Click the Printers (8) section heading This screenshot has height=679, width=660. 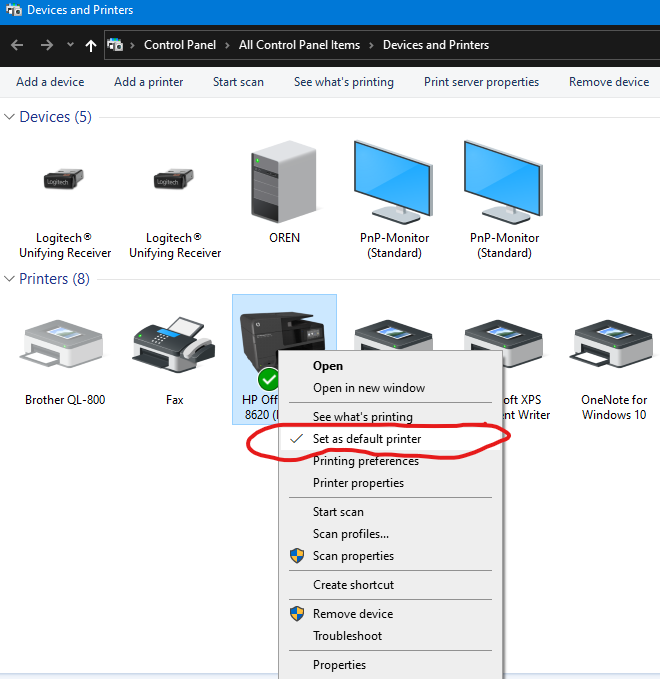click(54, 279)
